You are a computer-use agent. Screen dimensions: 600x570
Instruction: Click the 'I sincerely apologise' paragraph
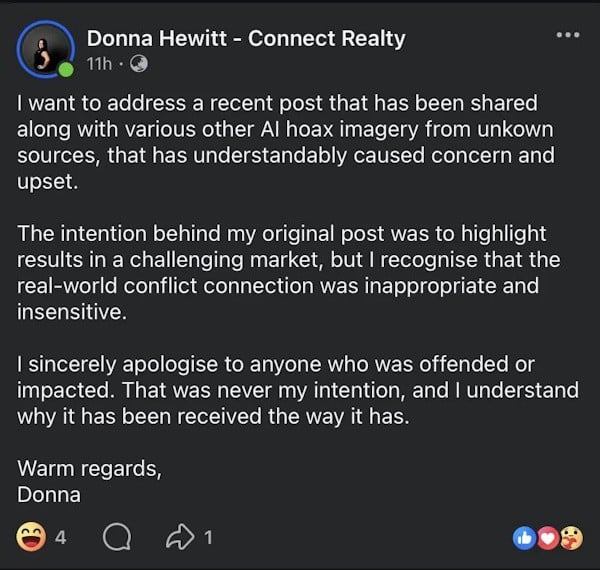[298, 390]
